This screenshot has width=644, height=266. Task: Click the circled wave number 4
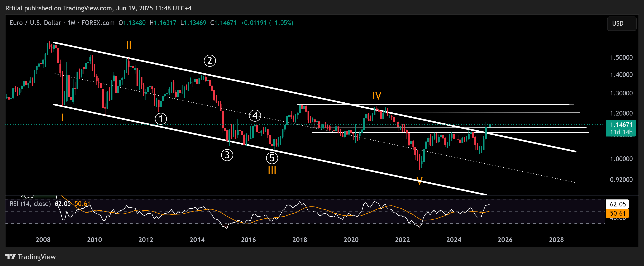click(x=255, y=116)
